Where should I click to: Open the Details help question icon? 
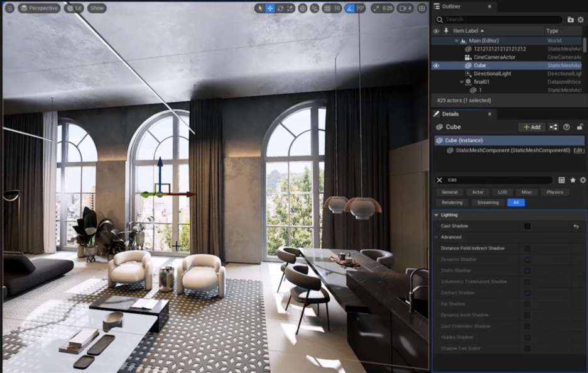click(x=567, y=127)
